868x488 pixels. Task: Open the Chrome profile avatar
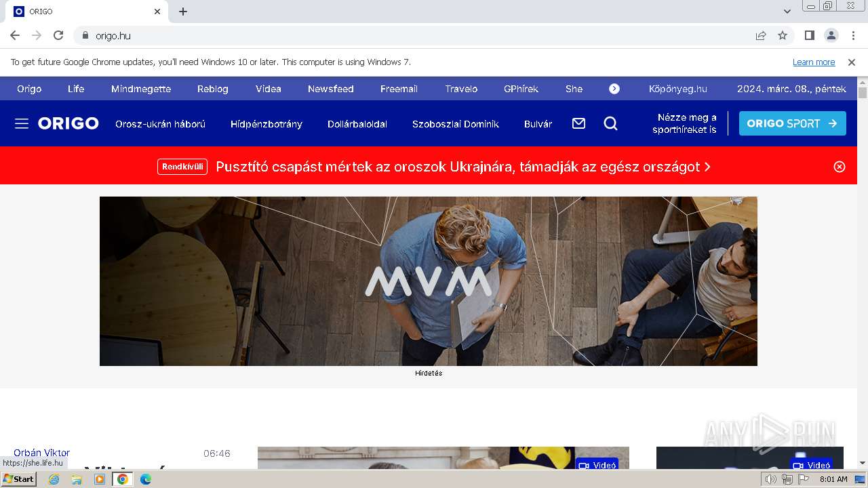pos(831,35)
